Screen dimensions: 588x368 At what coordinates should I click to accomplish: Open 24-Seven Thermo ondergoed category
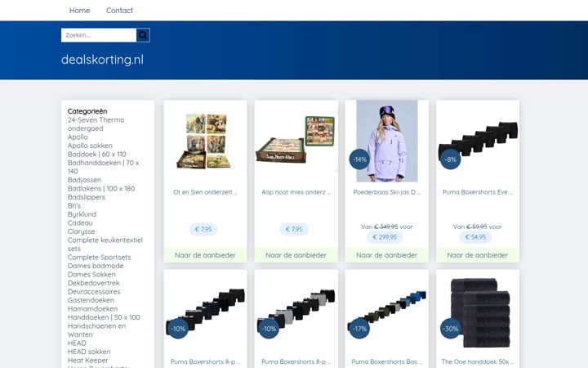click(96, 124)
